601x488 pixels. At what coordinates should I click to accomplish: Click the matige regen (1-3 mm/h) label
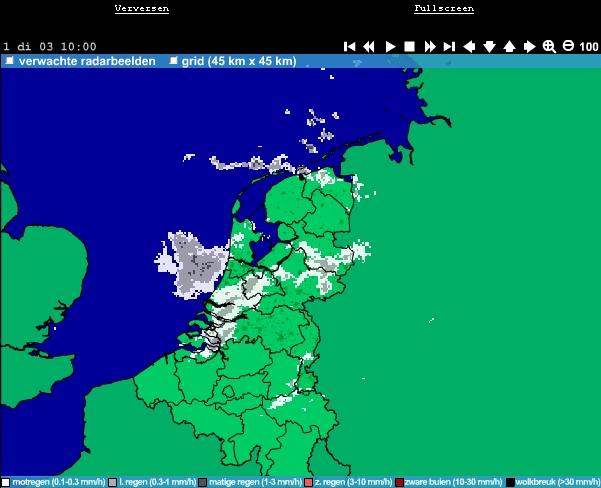pos(256,482)
